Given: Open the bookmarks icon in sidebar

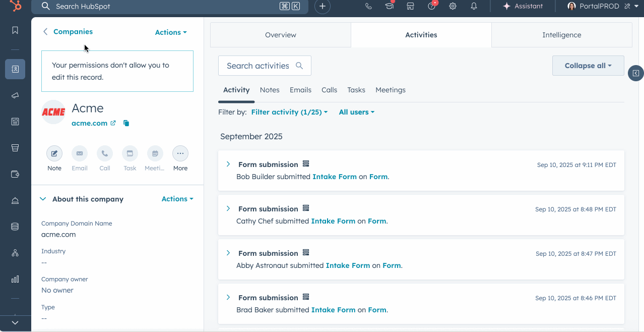Looking at the screenshot, I should [x=15, y=30].
